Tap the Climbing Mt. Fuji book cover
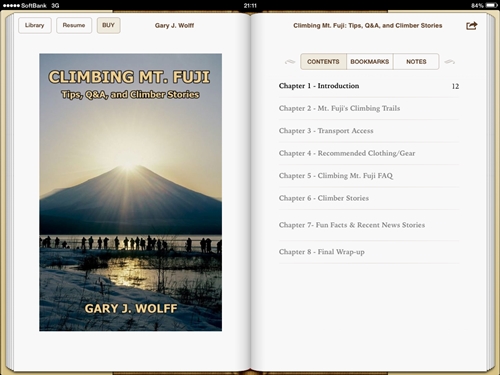500x375 pixels. (x=131, y=192)
